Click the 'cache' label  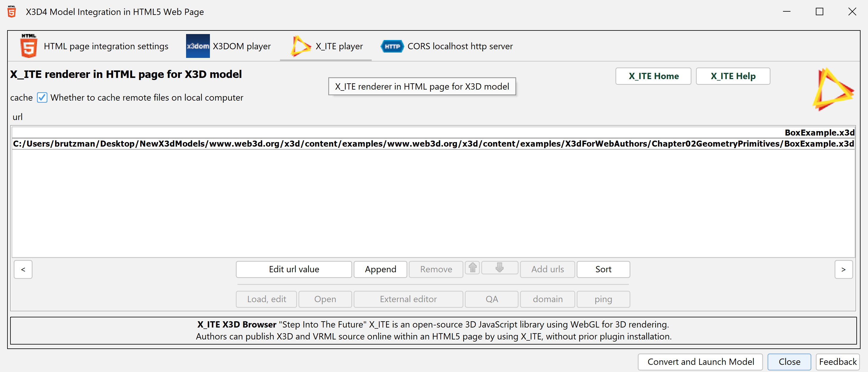tap(21, 97)
